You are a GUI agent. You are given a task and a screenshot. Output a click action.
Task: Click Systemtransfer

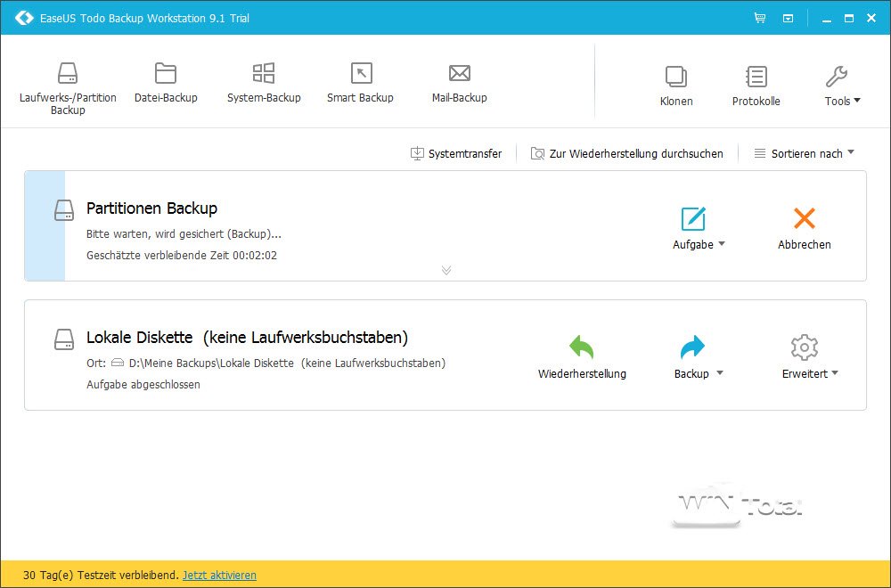(x=456, y=153)
